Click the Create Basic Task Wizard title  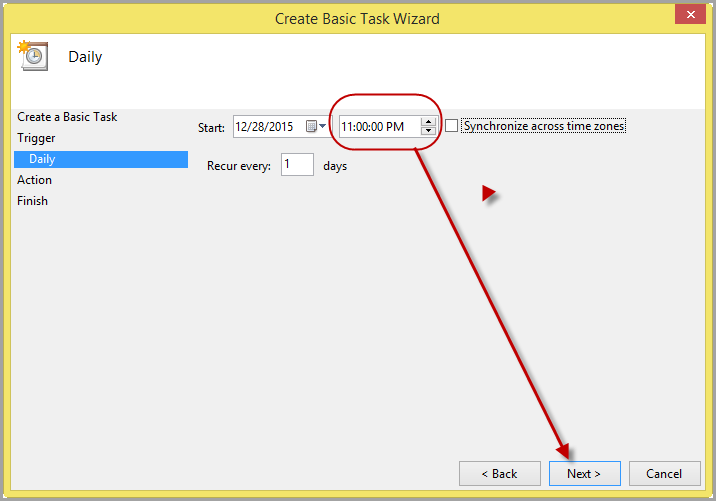[357, 19]
